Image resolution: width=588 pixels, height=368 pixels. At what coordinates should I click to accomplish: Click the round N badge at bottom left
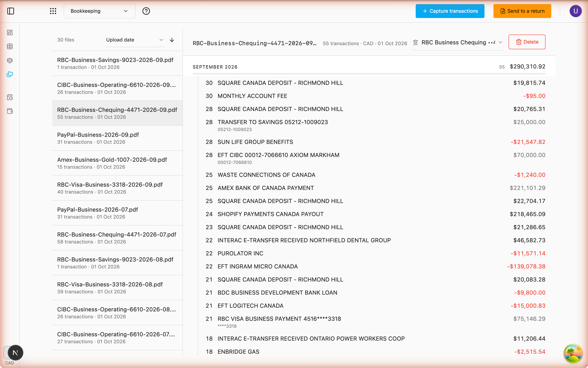(15, 353)
